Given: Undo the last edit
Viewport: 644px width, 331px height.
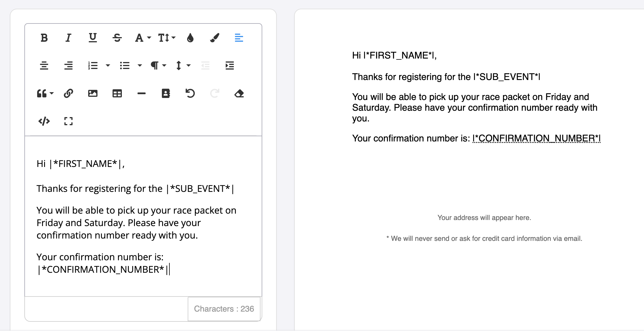Looking at the screenshot, I should 190,93.
